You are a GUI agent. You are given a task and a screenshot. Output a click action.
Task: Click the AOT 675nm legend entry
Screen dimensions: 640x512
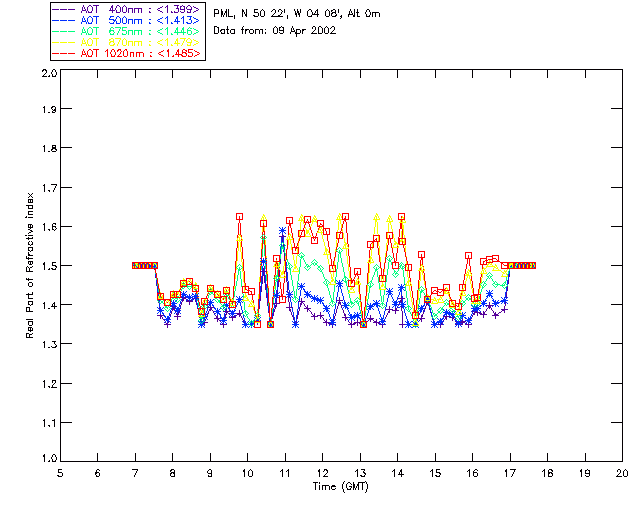tap(127, 31)
